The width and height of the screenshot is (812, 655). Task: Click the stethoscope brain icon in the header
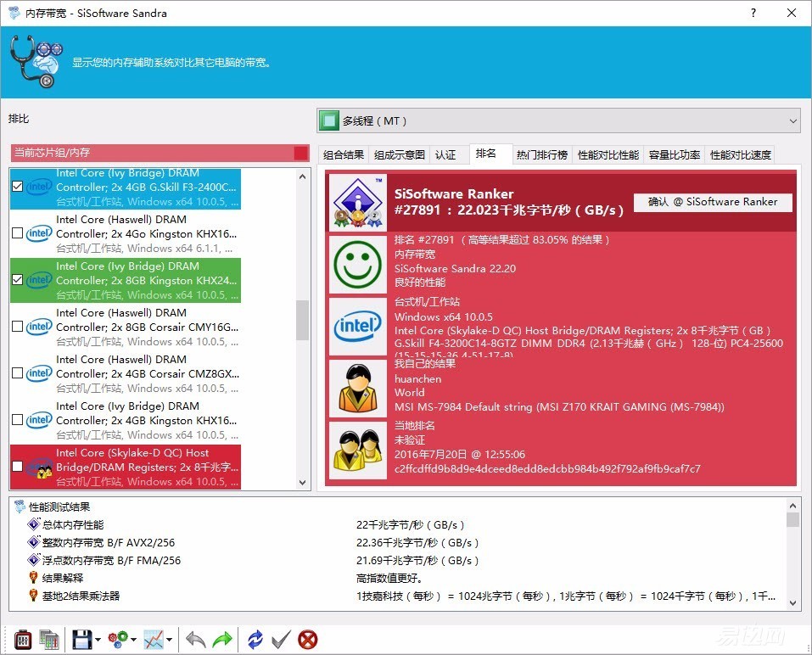coord(36,62)
